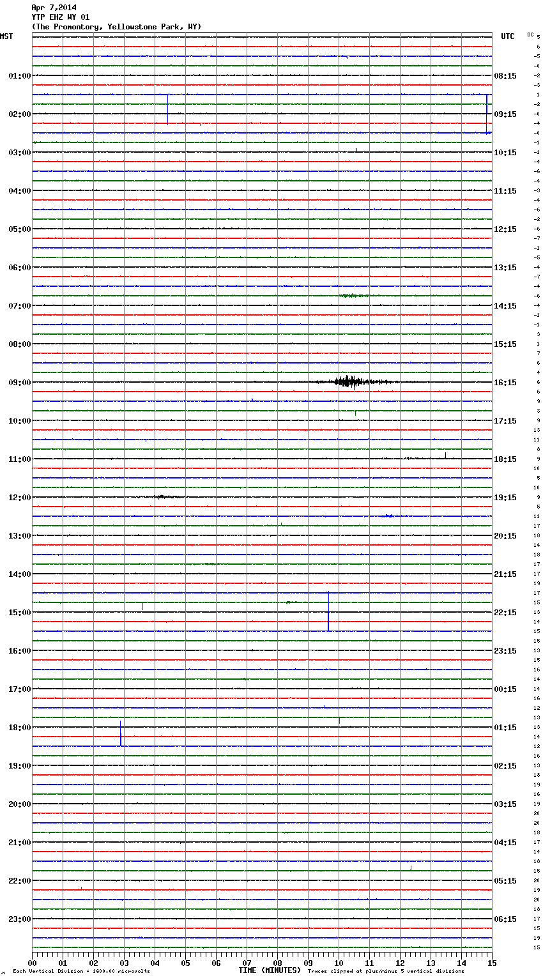Select the '23:00' MST time label
Screen dimensions: 543x980
click(19, 919)
